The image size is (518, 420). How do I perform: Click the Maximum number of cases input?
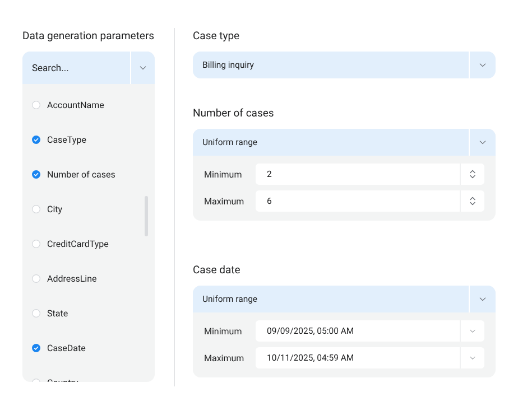click(358, 201)
